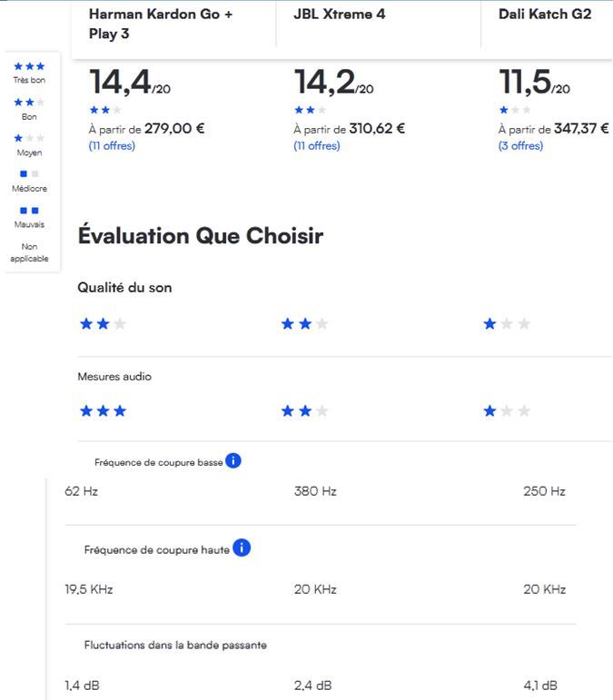Open the 11 offres link under JBL Xtreme 4

pos(317,146)
